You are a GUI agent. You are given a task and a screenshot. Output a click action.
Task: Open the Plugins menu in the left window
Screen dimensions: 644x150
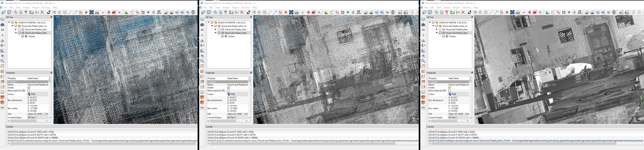click(36, 7)
